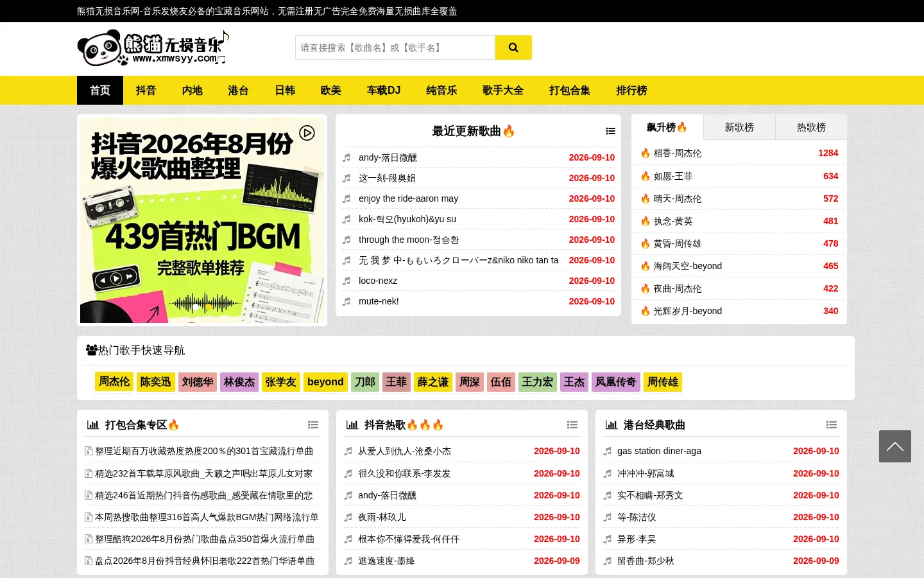
Task: Click the music note icon beside andy-落日微醺 in 最近更新
Action: (346, 157)
